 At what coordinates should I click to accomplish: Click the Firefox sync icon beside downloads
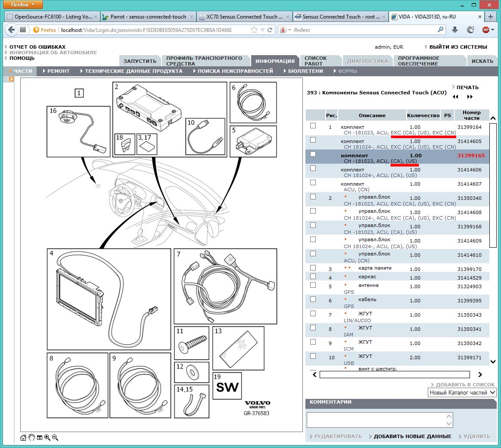[x=470, y=30]
